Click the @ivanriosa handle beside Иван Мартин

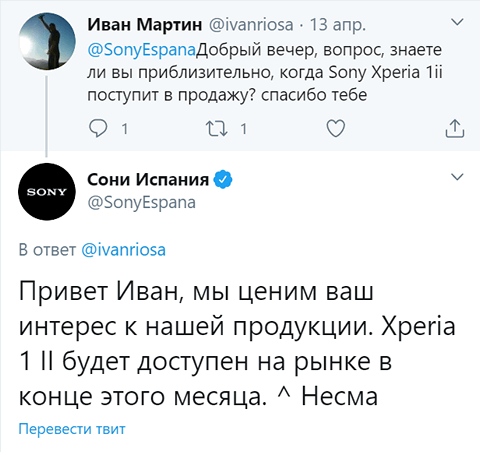pyautogui.click(x=251, y=25)
